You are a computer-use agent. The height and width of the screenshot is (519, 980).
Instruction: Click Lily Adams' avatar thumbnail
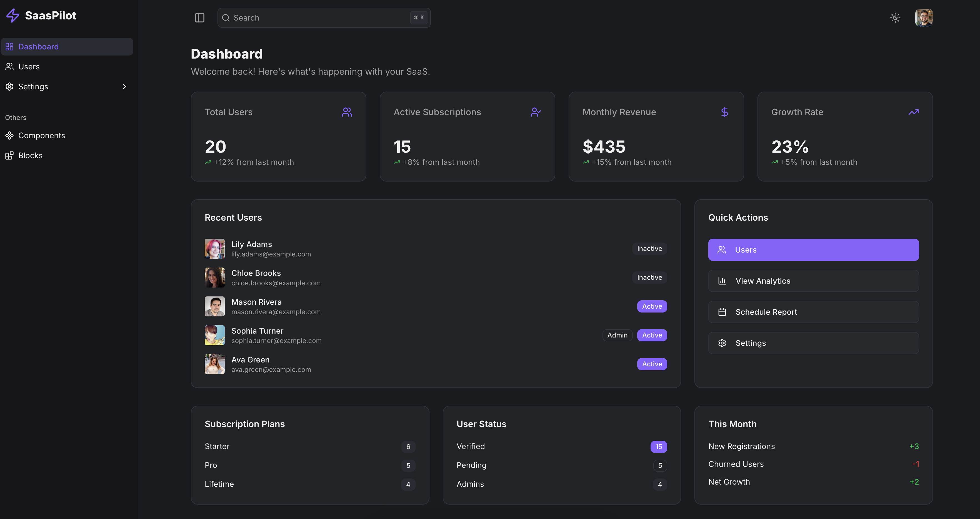[214, 249]
